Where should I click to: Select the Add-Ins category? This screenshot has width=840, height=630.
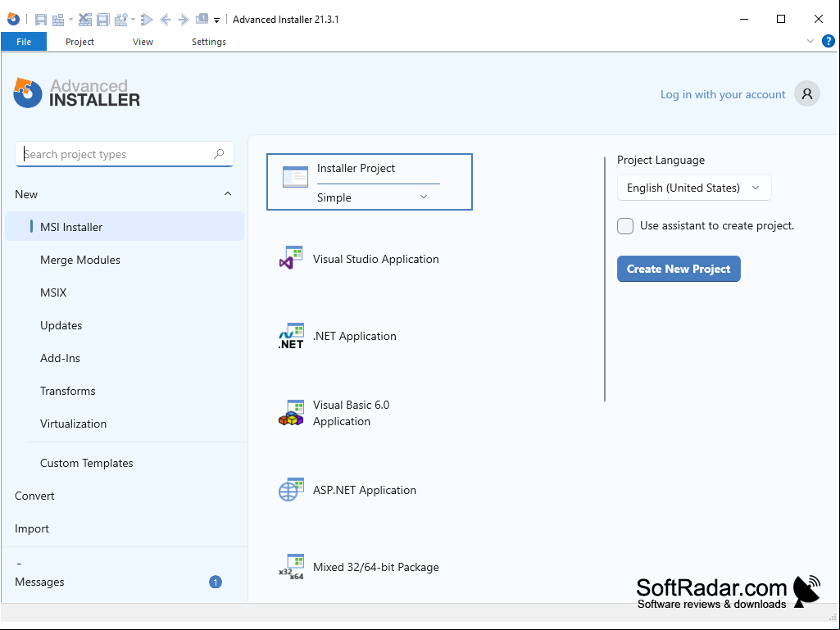[x=60, y=358]
